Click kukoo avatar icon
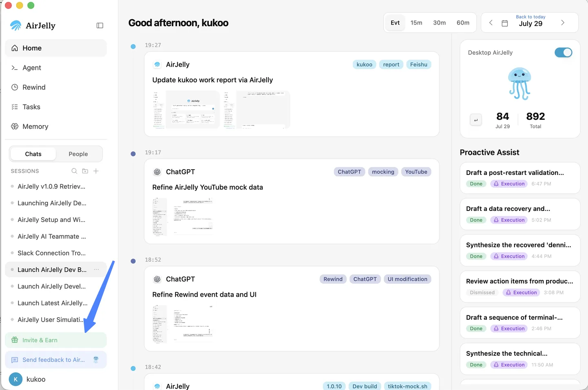This screenshot has height=390, width=588. [x=16, y=379]
